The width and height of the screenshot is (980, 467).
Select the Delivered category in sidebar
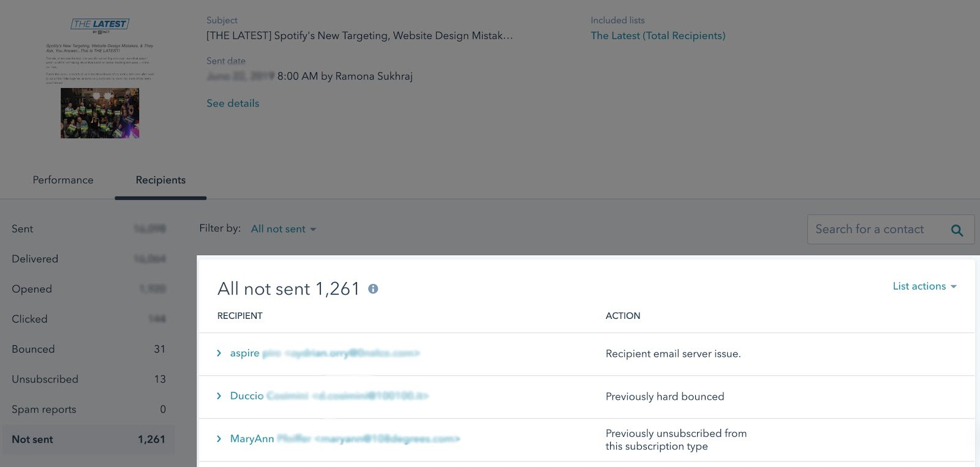click(35, 259)
